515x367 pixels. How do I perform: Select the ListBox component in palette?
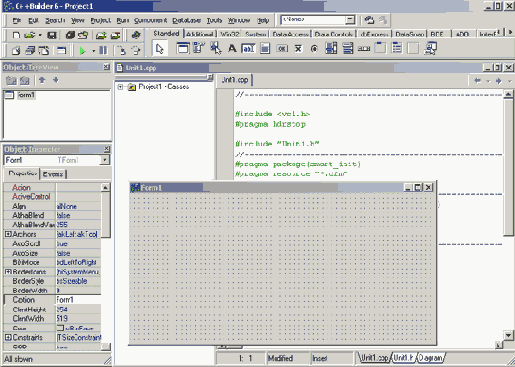pyautogui.click(x=331, y=48)
